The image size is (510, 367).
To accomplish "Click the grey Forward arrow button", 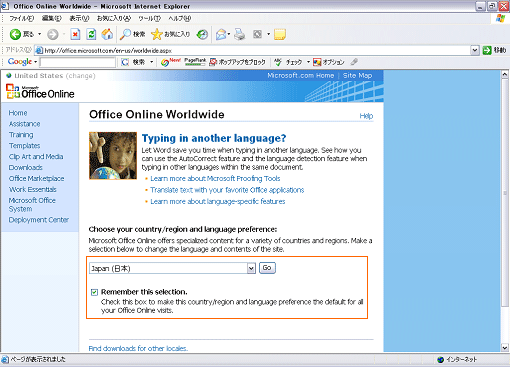I will tap(53, 34).
